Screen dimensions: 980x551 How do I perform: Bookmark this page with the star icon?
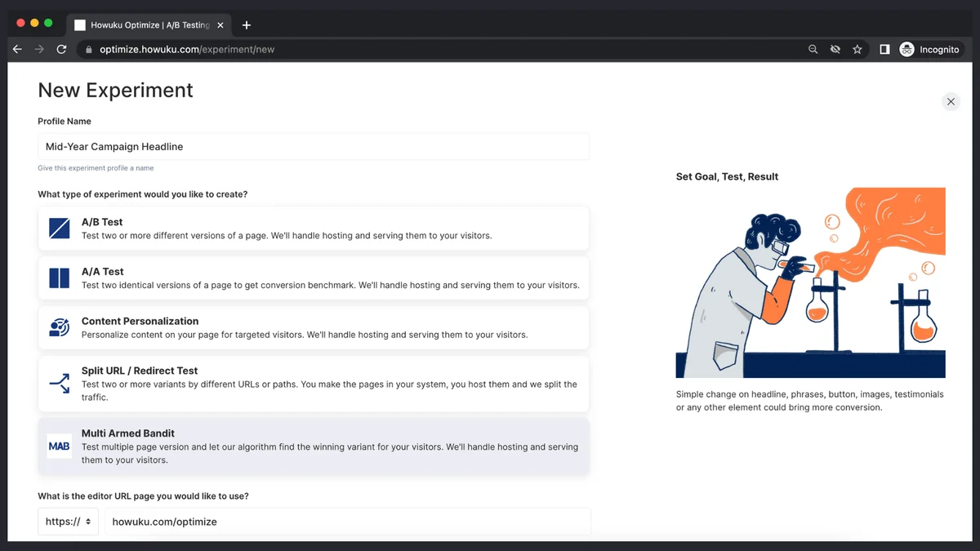coord(857,49)
